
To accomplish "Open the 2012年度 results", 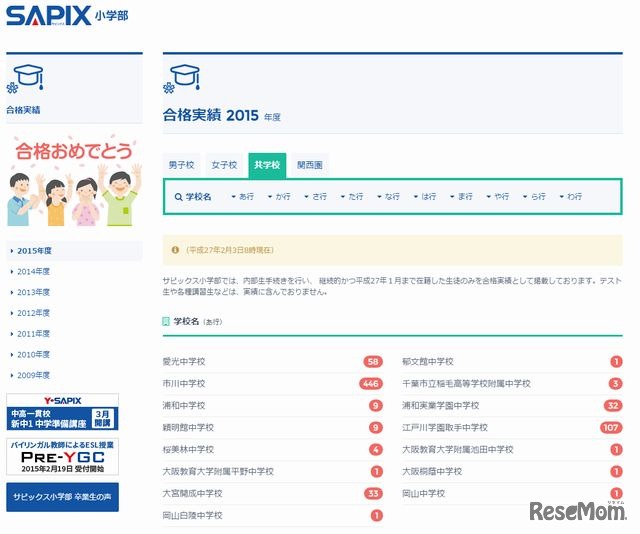I will tap(33, 313).
